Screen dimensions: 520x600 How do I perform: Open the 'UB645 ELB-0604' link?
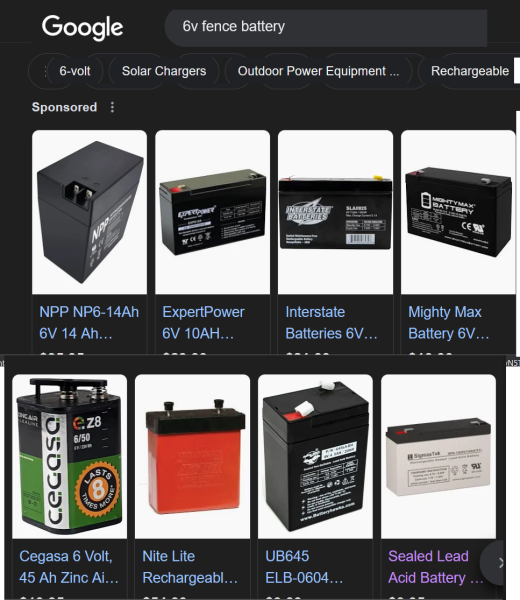point(304,567)
